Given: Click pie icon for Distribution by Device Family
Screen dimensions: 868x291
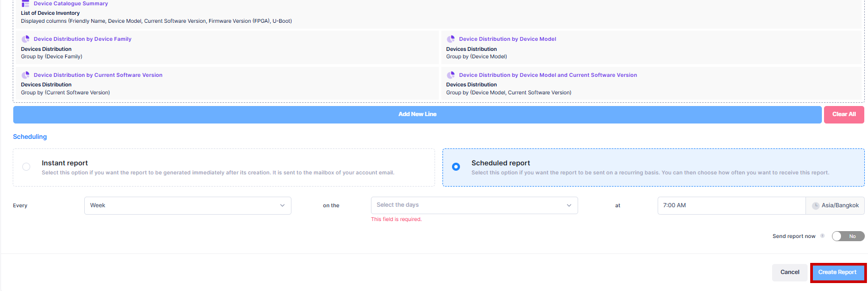Looking at the screenshot, I should [x=25, y=39].
